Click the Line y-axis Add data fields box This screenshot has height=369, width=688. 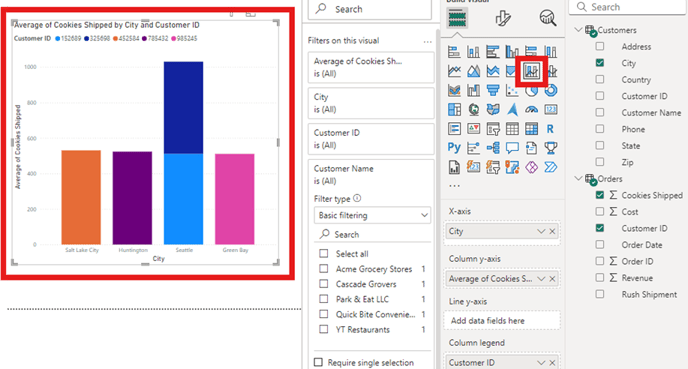tap(502, 321)
